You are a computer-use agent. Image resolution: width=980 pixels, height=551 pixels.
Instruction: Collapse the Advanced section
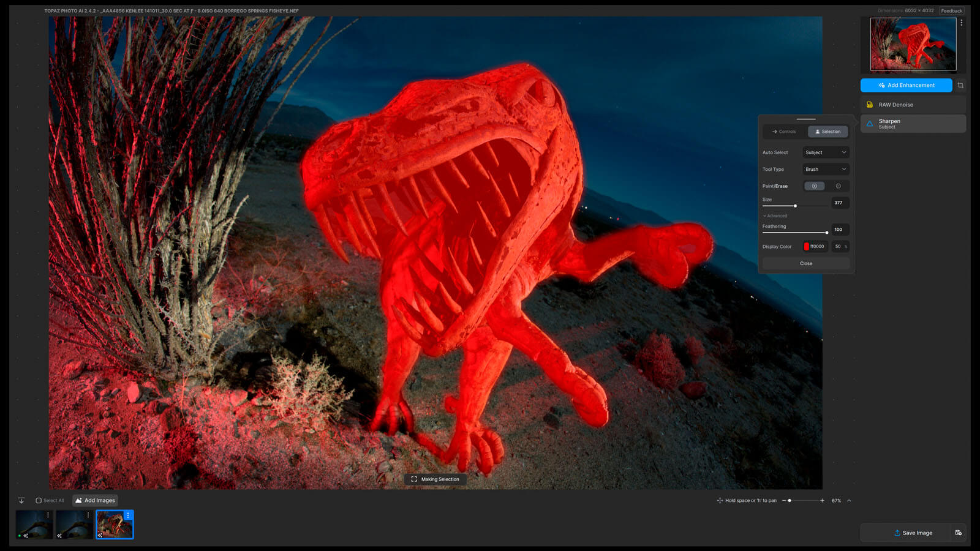(x=775, y=216)
